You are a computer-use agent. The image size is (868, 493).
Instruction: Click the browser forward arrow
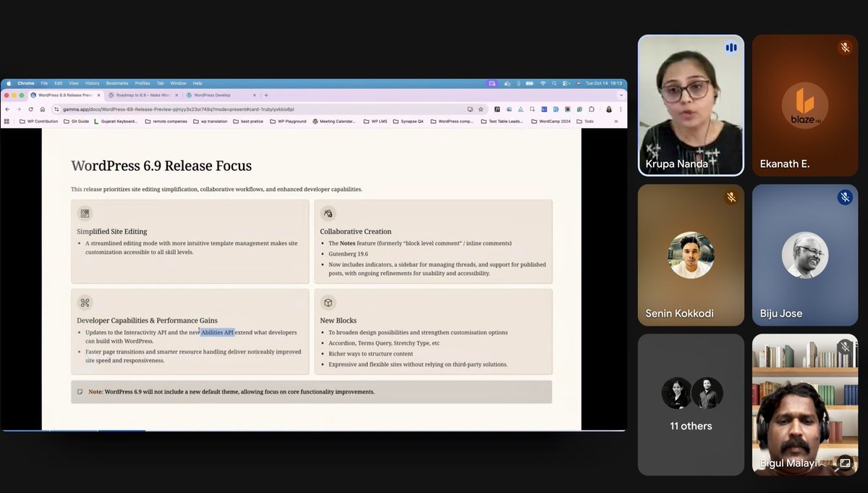[x=19, y=109]
